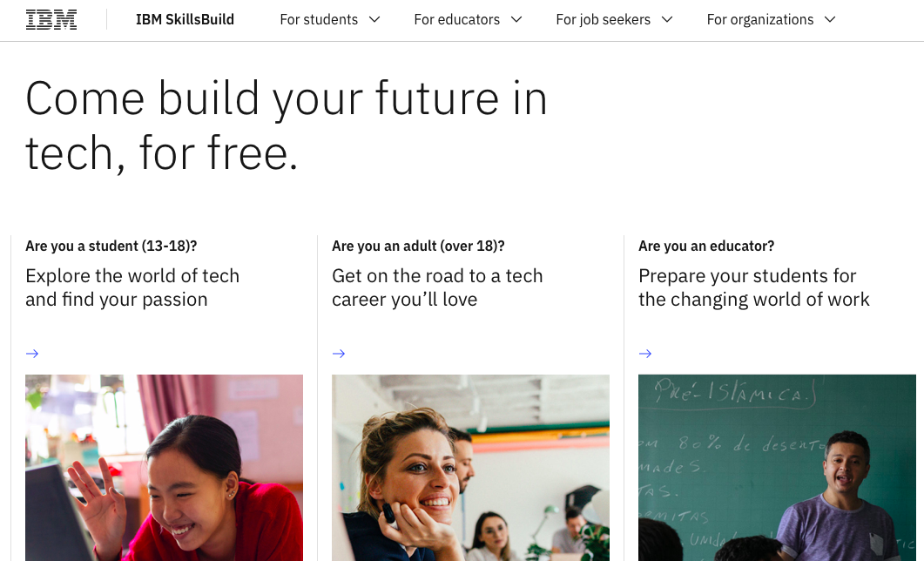Click the IBM logo icon

(x=51, y=19)
